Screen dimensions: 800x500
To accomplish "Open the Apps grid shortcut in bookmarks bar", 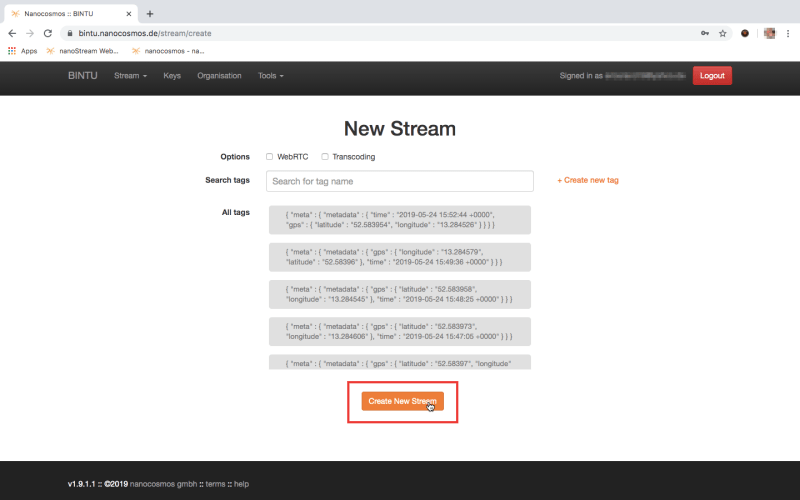I will [22, 50].
